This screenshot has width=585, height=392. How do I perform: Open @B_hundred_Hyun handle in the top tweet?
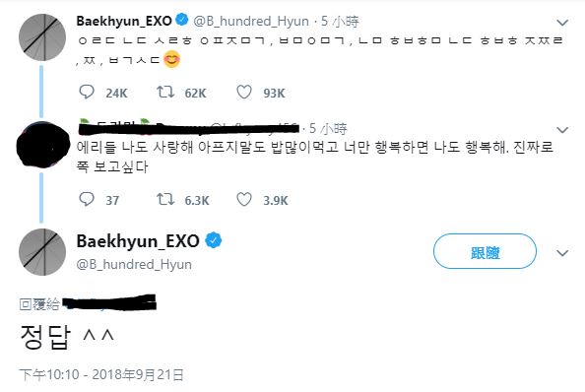click(x=251, y=22)
